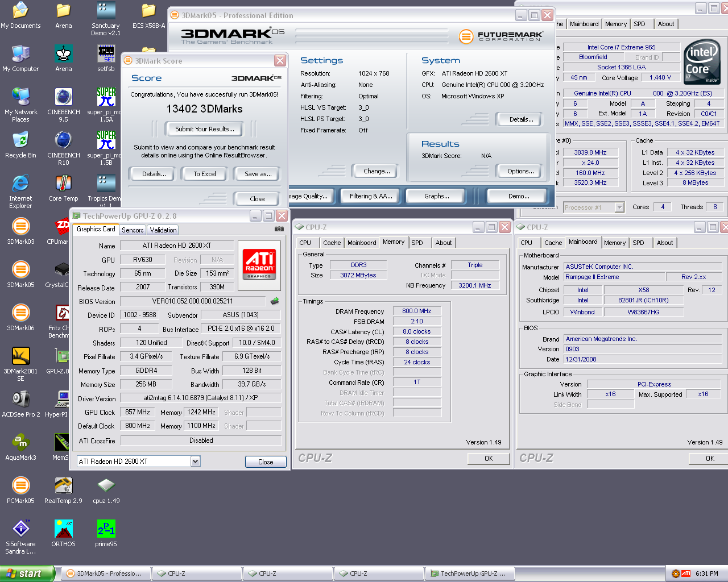Open the Processor #1 selection dropdown
Image resolution: width=728 pixels, height=582 pixels.
[x=619, y=207]
